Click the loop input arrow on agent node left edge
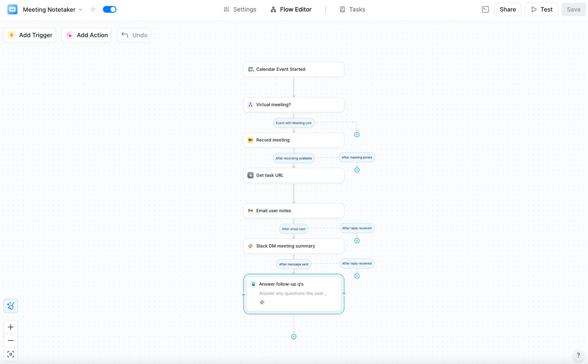This screenshot has height=364, width=588. [x=243, y=295]
